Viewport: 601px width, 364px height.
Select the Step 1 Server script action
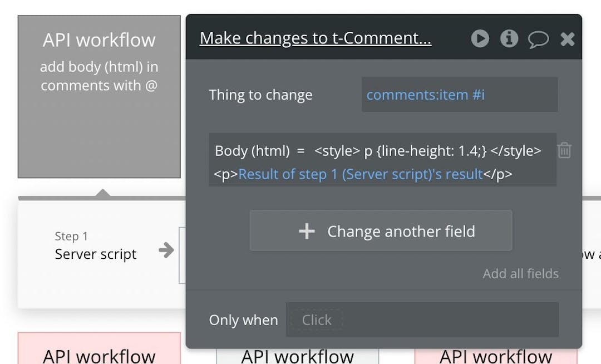click(96, 247)
